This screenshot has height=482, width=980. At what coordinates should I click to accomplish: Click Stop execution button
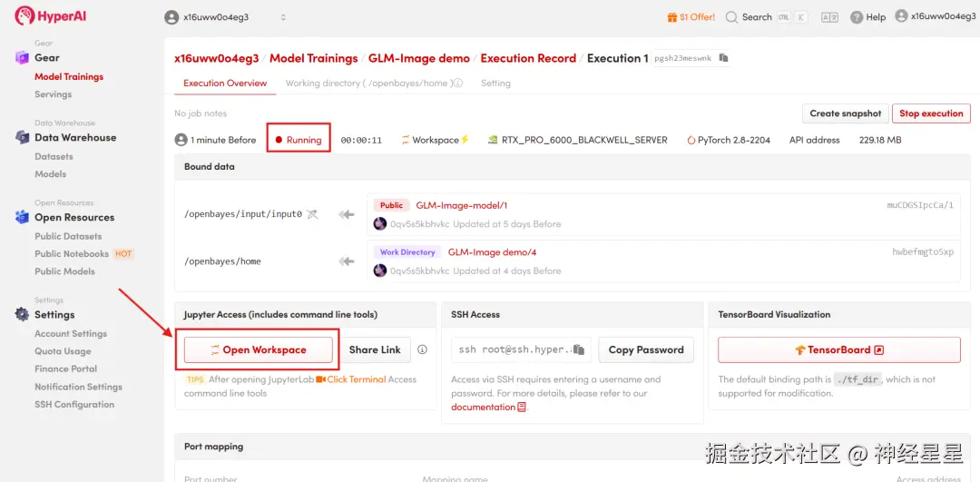(x=931, y=113)
